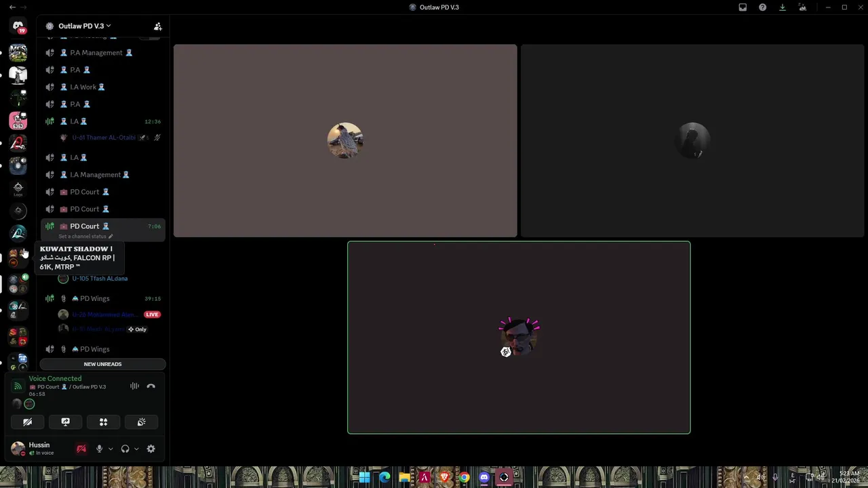Open Microsoft Edge from taskbar
This screenshot has width=868, height=488.
384,477
